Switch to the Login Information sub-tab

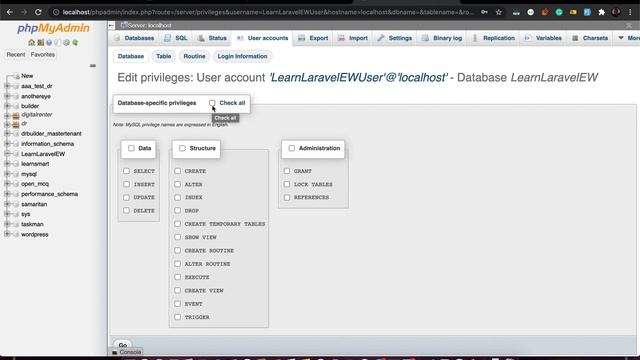click(x=242, y=56)
